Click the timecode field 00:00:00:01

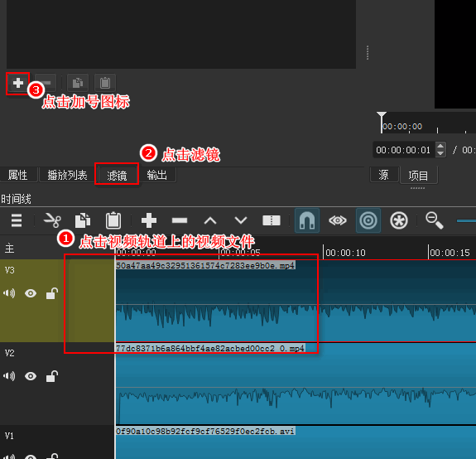tap(403, 150)
